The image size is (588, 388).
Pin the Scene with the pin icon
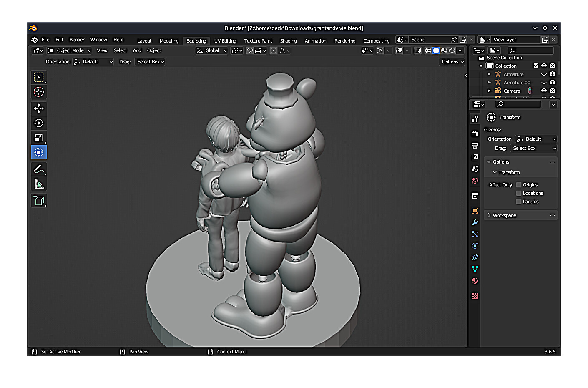click(453, 40)
